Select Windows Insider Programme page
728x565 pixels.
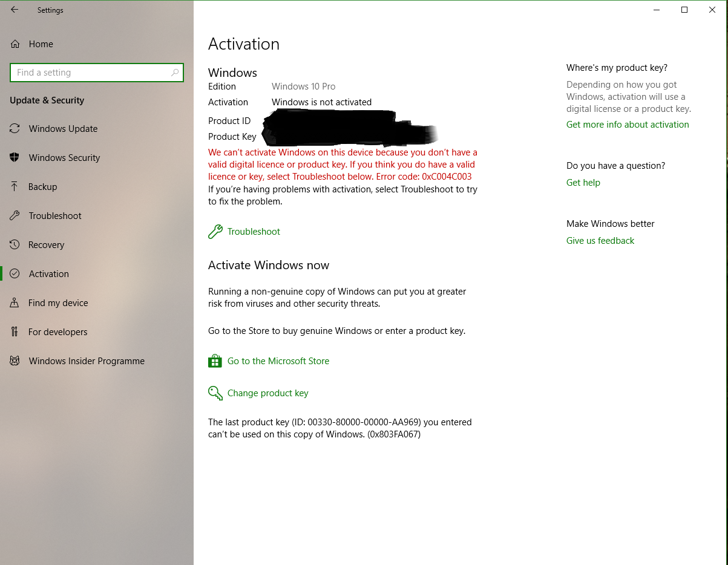pos(97,361)
